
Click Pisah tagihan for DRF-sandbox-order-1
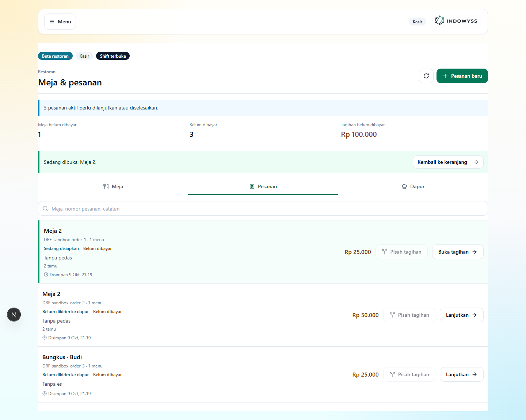coord(401,252)
